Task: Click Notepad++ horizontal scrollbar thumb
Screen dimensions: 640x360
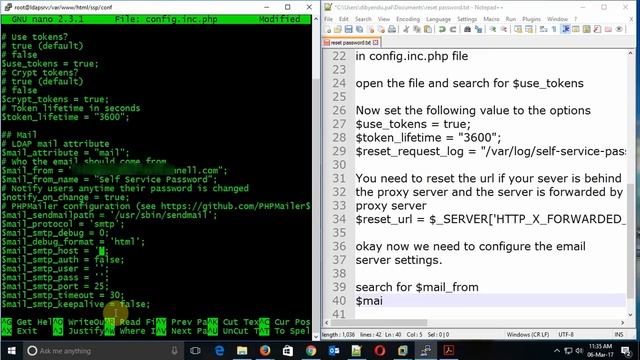Action: click(378, 323)
